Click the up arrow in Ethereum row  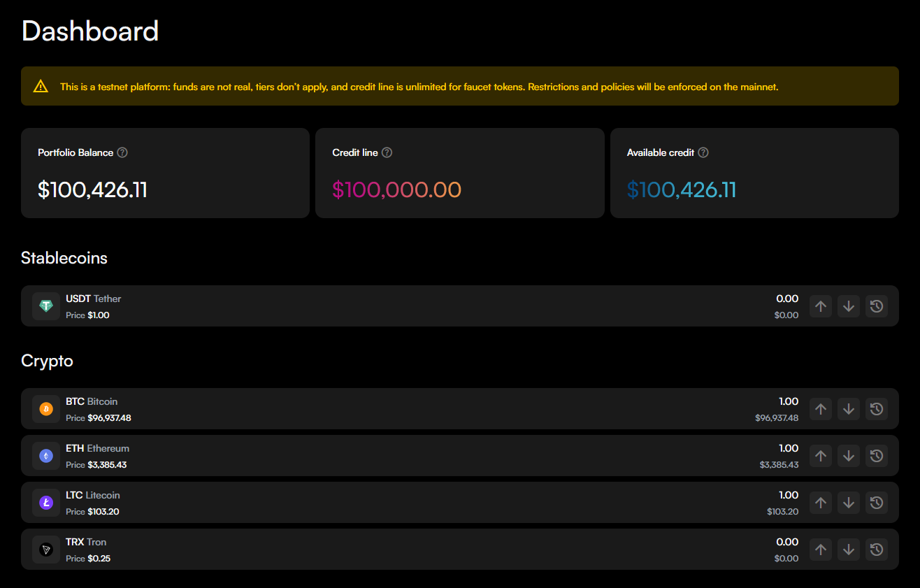[x=821, y=456]
